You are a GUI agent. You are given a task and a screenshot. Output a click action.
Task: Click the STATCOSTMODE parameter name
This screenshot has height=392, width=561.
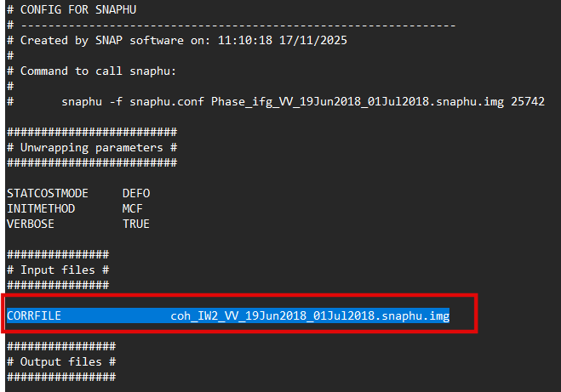click(48, 193)
